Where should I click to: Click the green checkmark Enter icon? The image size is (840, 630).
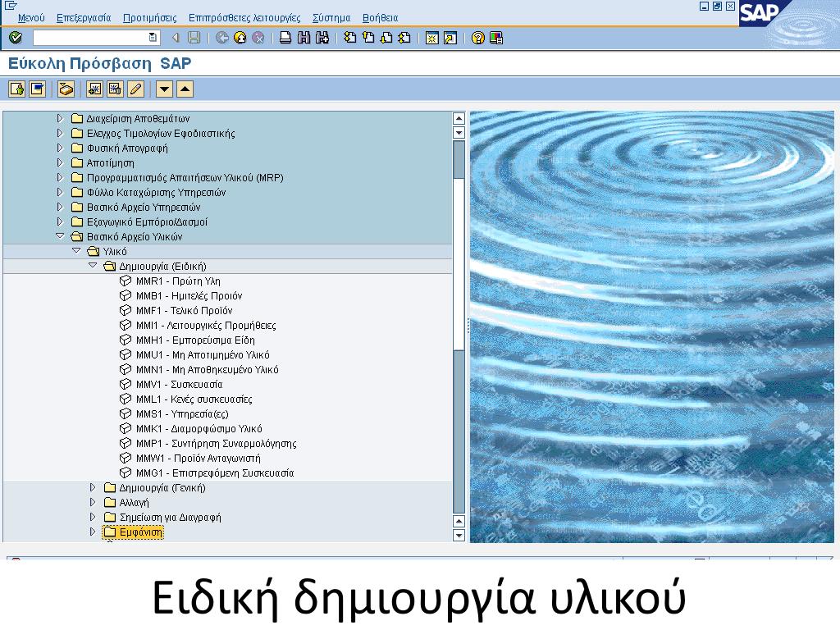[x=16, y=38]
